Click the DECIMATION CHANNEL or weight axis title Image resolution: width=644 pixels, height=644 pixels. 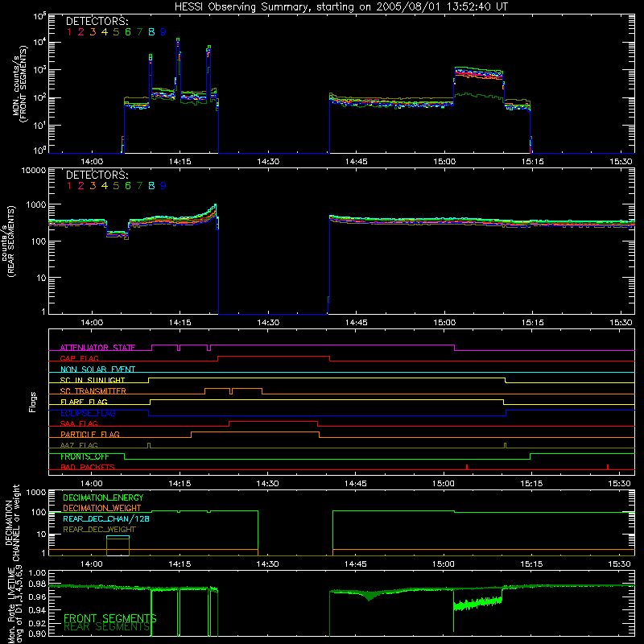click(x=12, y=522)
